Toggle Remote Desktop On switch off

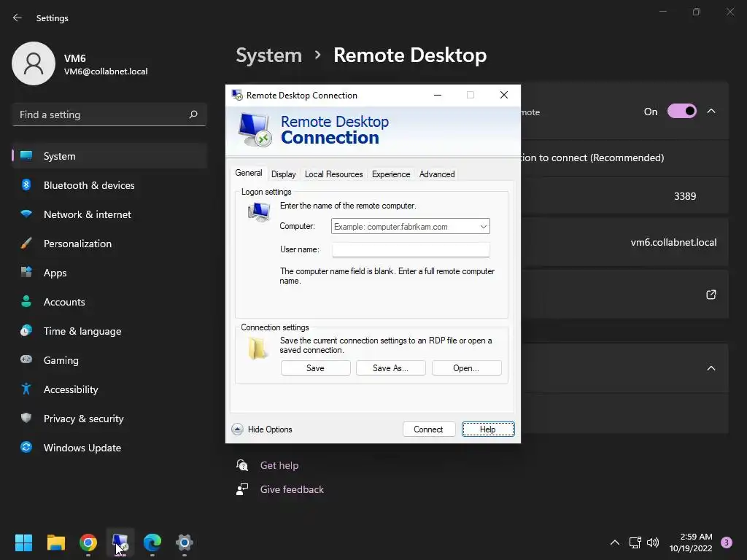tap(682, 112)
